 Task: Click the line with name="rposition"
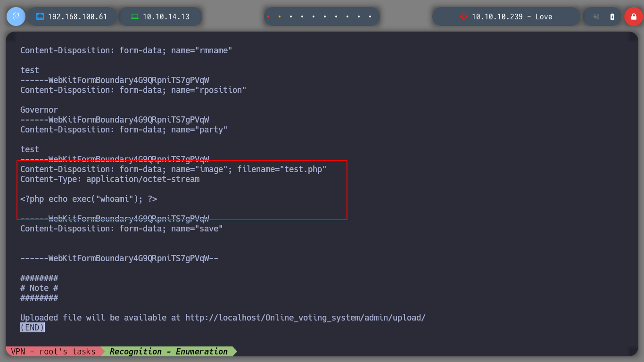133,90
